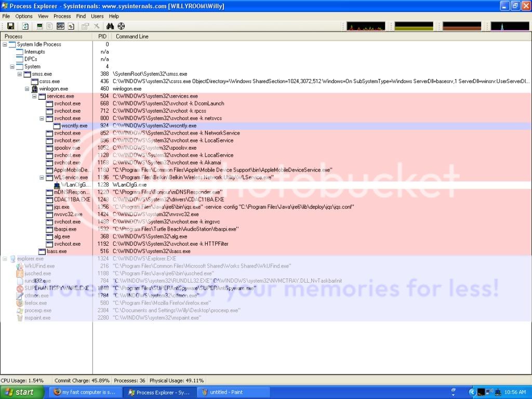Collapse the explorer.exe process tree
The width and height of the screenshot is (532, 399).
(5, 258)
